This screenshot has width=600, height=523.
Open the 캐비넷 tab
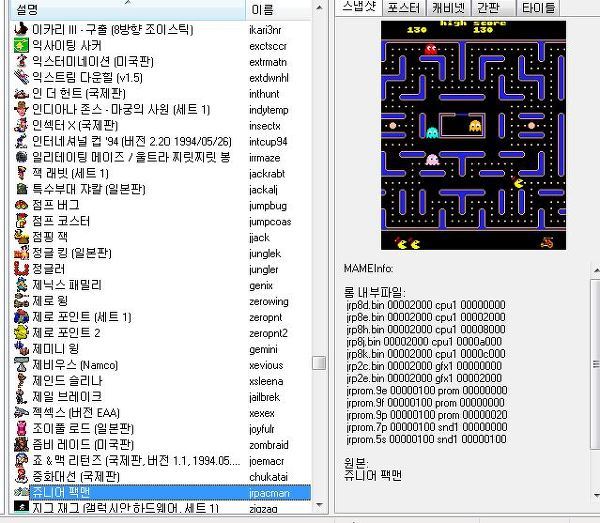[448, 7]
